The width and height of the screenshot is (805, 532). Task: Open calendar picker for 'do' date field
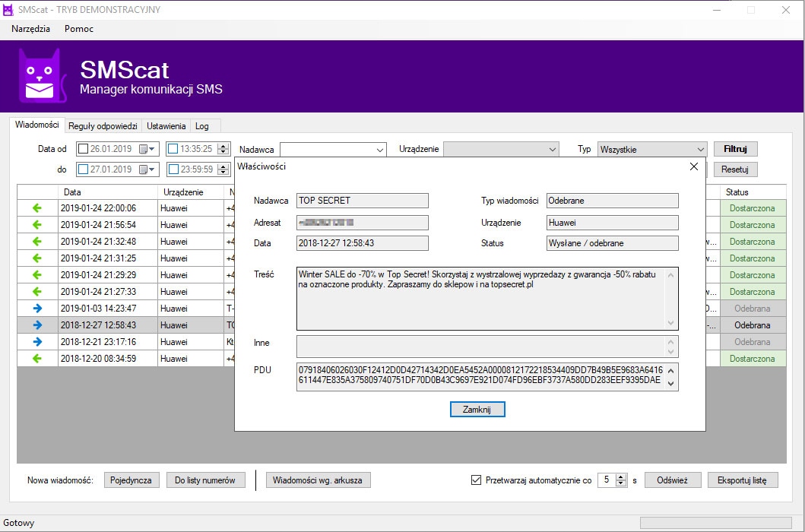point(147,169)
